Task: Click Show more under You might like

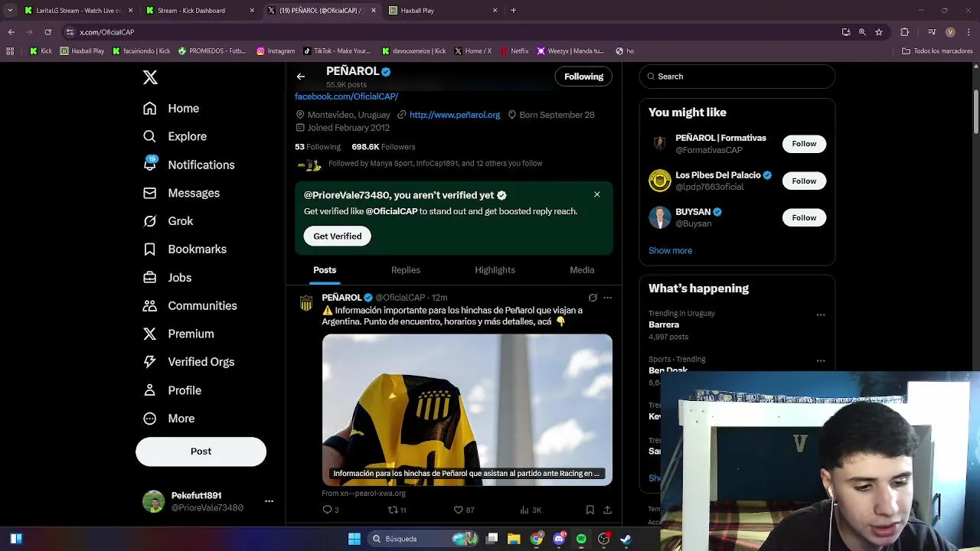Action: (670, 250)
